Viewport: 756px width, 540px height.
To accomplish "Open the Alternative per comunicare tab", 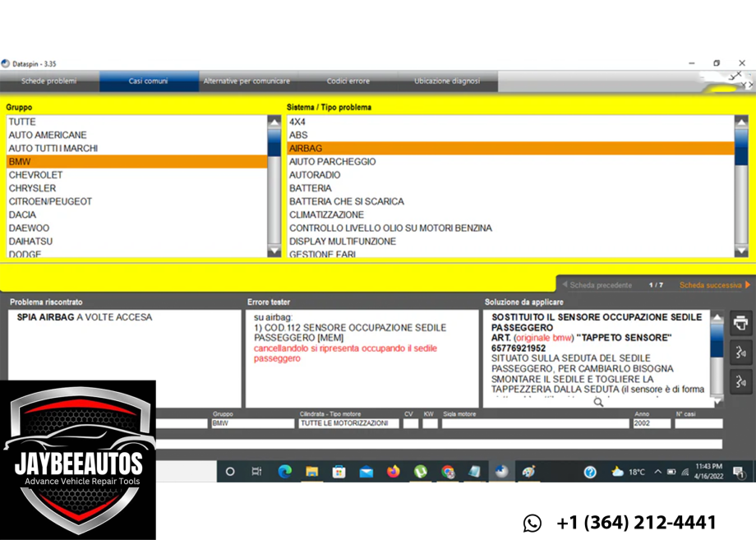I will tap(247, 81).
